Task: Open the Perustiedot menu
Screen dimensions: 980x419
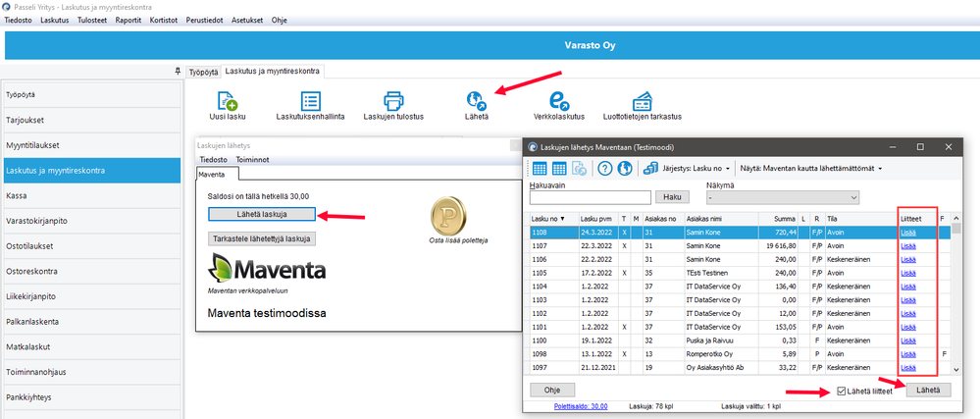Action: pyautogui.click(x=204, y=20)
